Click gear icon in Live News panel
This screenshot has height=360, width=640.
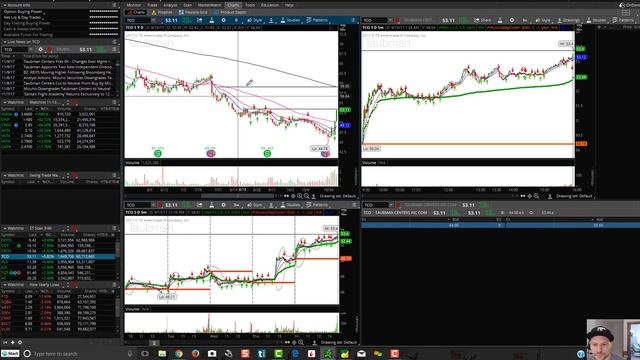pyautogui.click(x=40, y=49)
